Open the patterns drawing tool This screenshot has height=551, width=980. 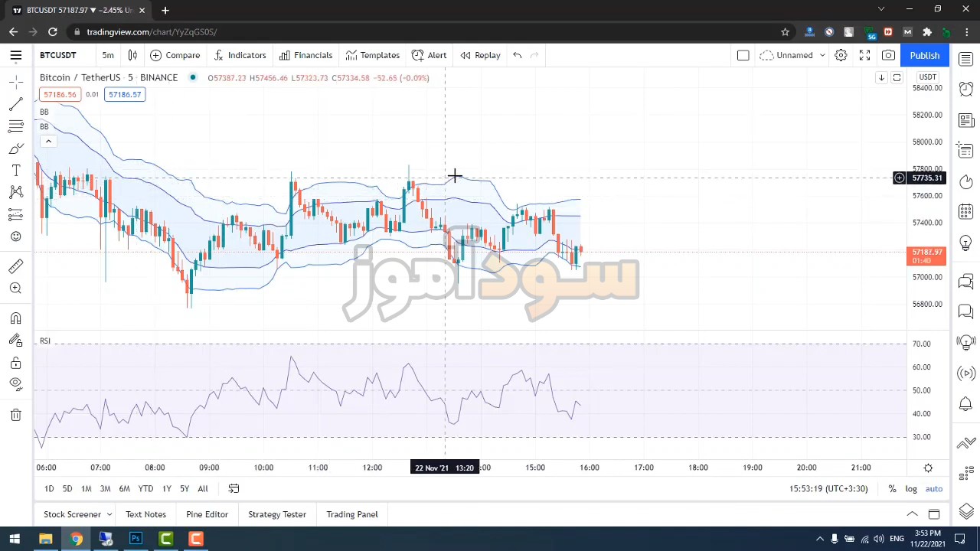(15, 192)
